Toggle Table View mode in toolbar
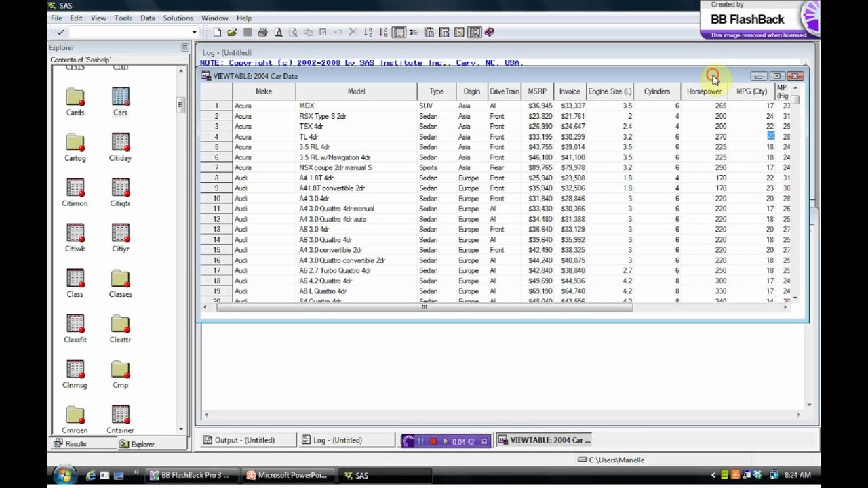 click(399, 32)
